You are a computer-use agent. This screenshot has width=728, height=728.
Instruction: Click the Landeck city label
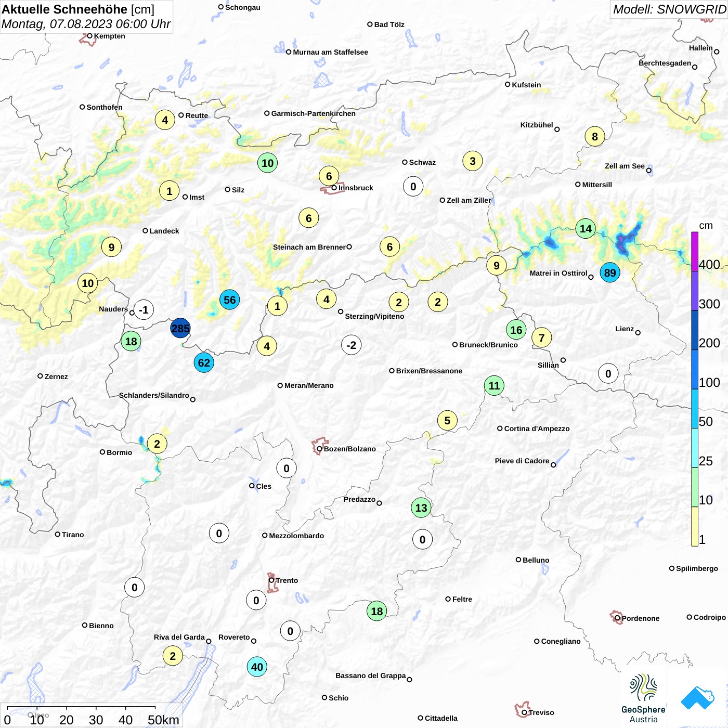point(164,231)
